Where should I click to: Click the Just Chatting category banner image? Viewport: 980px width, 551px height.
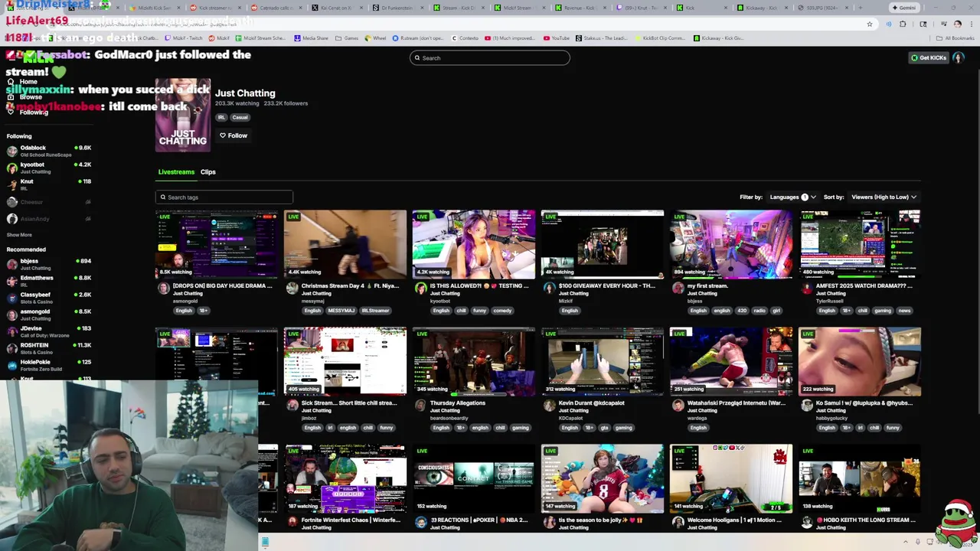[x=183, y=115]
